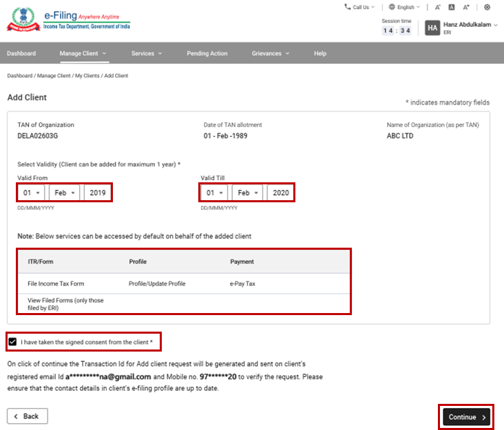Click the HA user avatar
Image resolution: width=504 pixels, height=430 pixels.
tap(432, 28)
